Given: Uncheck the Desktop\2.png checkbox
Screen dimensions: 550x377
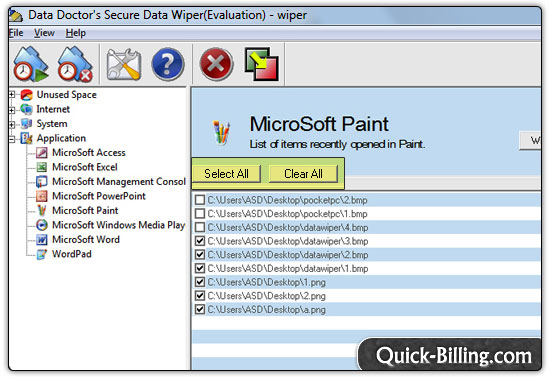Looking at the screenshot, I should coord(200,296).
